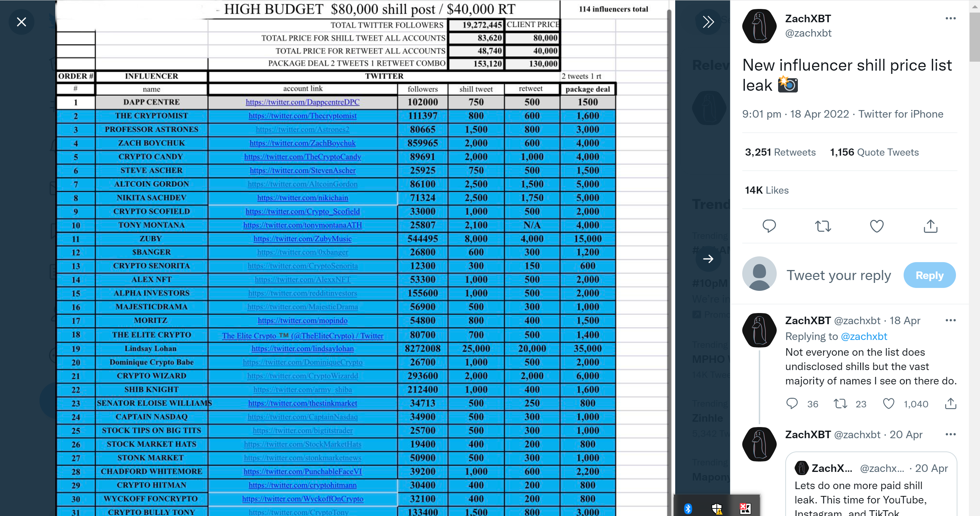Image resolution: width=980 pixels, height=516 pixels.
Task: Click ZachXBT avatar on 20 Apr reply
Action: tap(759, 444)
